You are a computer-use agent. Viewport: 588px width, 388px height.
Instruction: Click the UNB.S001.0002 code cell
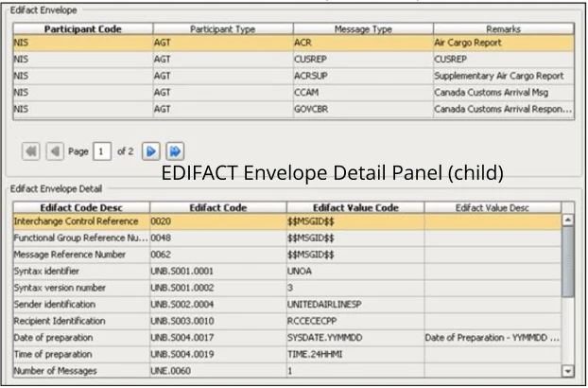click(218, 288)
